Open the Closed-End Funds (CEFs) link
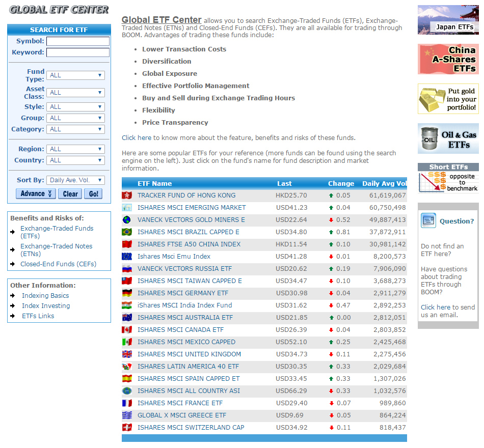 pyautogui.click(x=59, y=264)
